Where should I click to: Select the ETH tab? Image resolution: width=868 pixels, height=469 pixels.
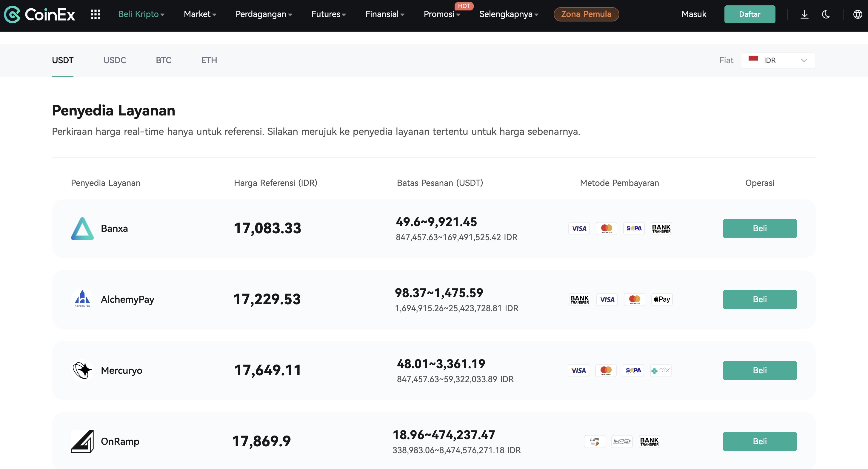click(x=209, y=60)
